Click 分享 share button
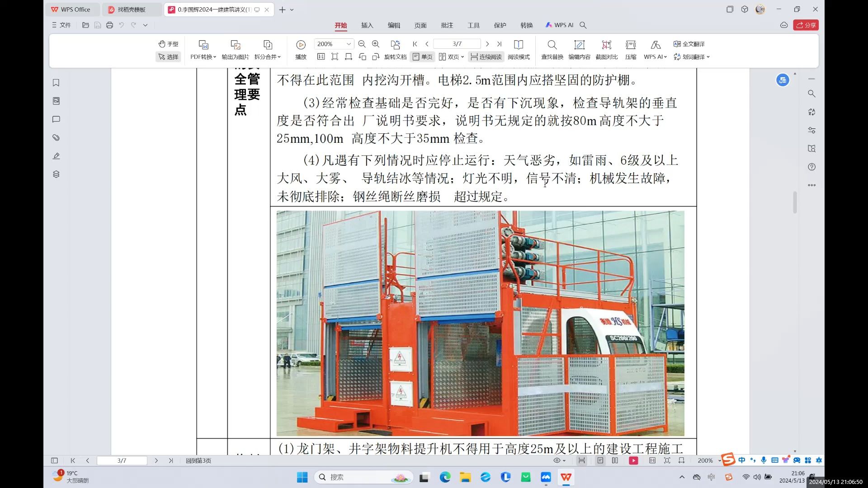 806,25
